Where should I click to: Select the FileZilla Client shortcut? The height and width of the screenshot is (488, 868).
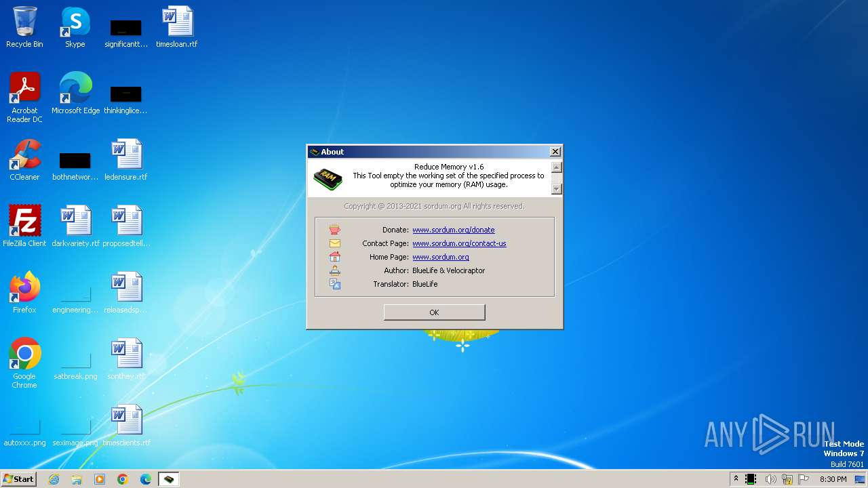click(24, 226)
